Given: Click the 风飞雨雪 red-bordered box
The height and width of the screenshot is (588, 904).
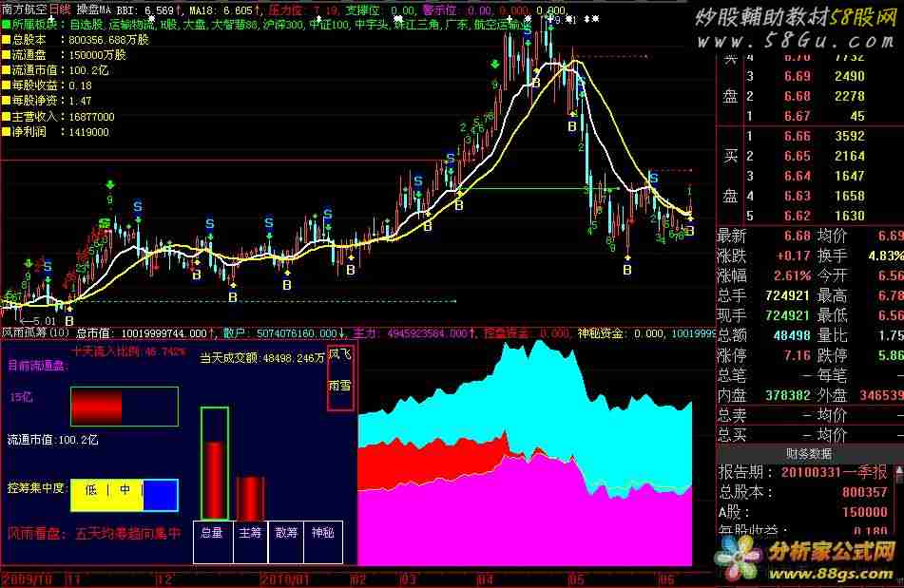Looking at the screenshot, I should (340, 377).
